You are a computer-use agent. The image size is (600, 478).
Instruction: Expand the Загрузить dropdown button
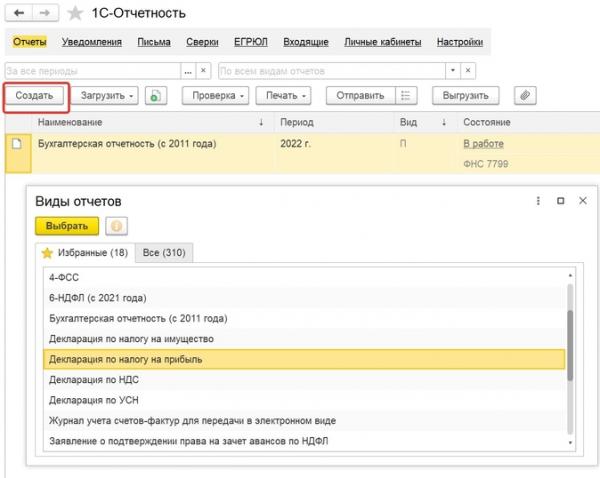click(x=104, y=96)
